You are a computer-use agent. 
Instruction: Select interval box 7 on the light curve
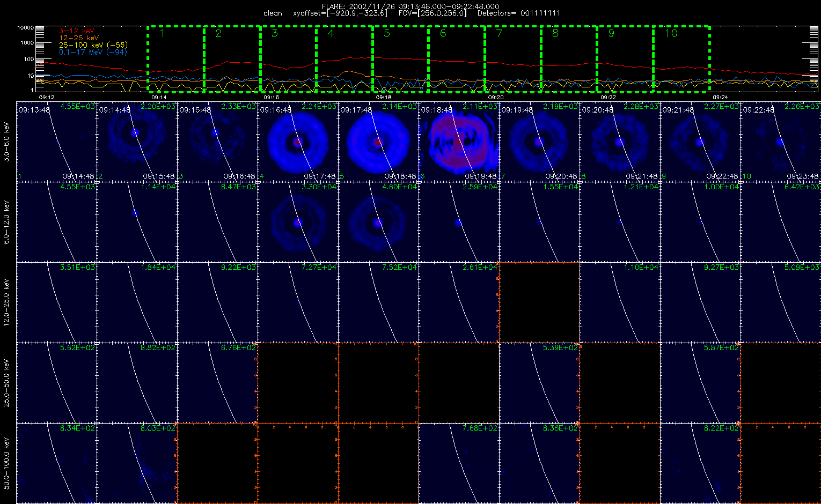click(513, 58)
